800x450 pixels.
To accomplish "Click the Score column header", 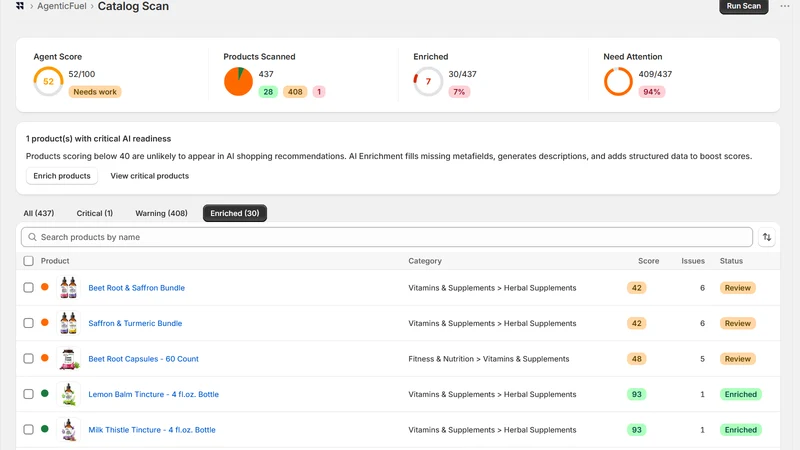I will click(x=648, y=261).
